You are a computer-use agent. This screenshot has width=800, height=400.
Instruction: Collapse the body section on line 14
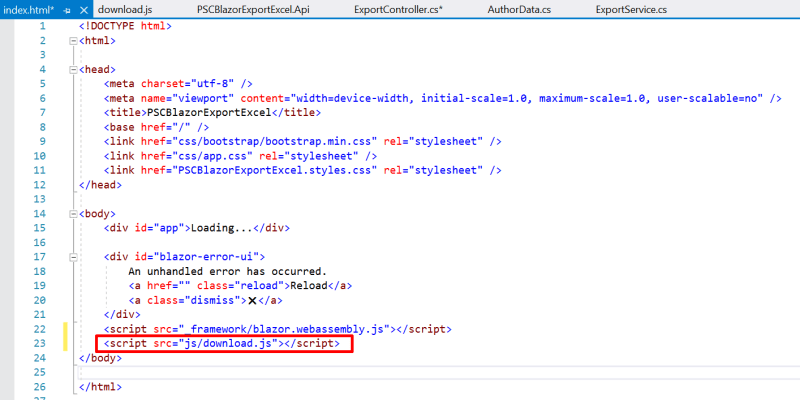tap(73, 214)
